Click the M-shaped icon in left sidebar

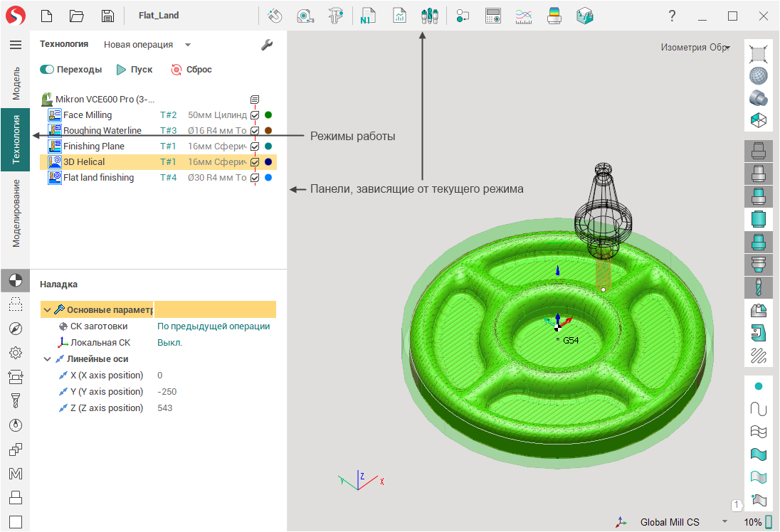coord(15,474)
